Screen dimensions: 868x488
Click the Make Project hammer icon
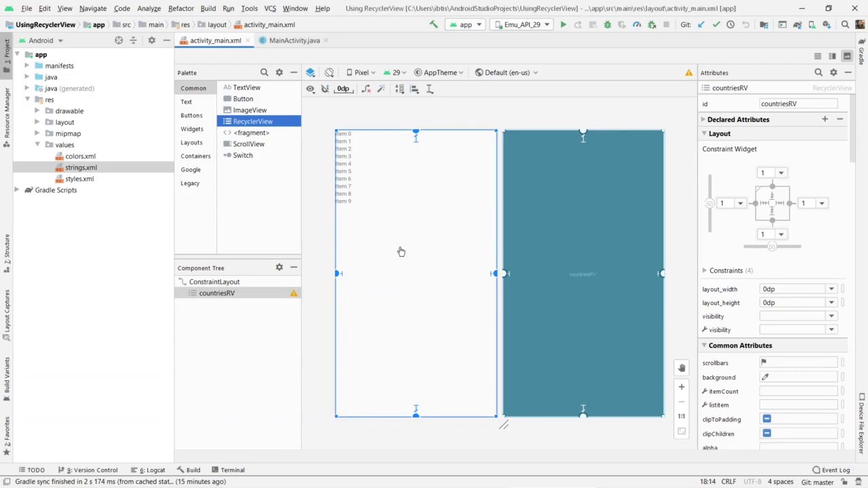pos(433,24)
